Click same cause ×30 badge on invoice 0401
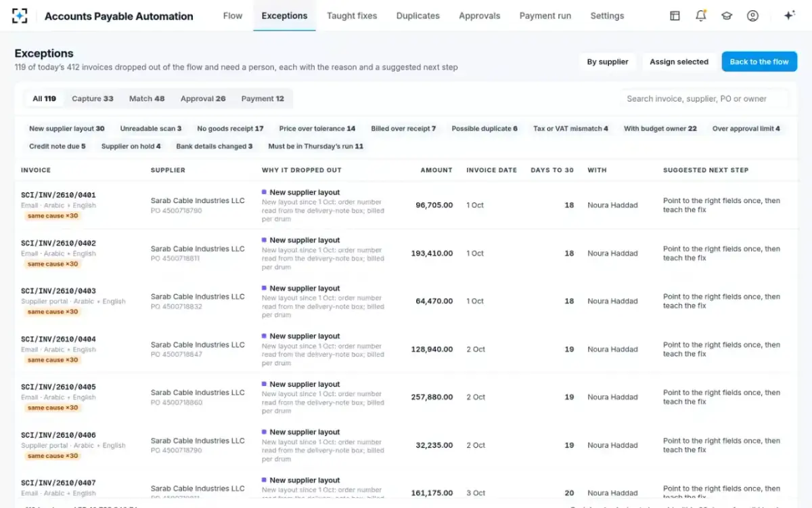 pyautogui.click(x=53, y=216)
